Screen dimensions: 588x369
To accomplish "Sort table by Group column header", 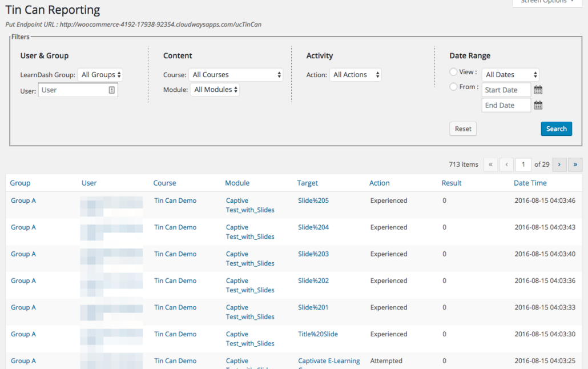I will coord(20,183).
